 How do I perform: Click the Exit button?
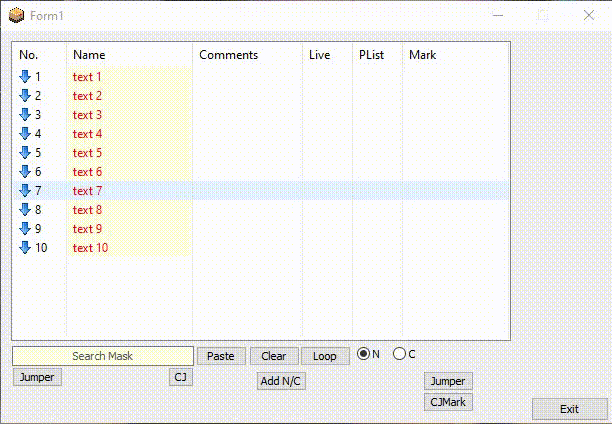click(x=569, y=409)
